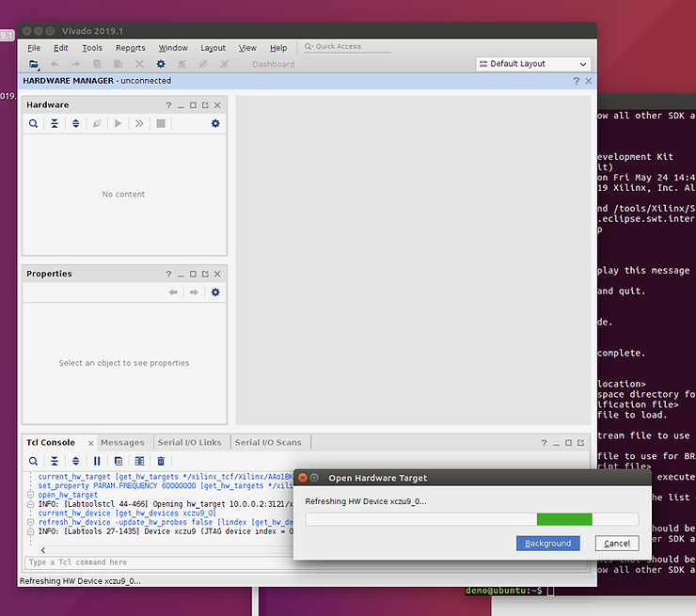Open the Default Layout dropdown

(533, 64)
